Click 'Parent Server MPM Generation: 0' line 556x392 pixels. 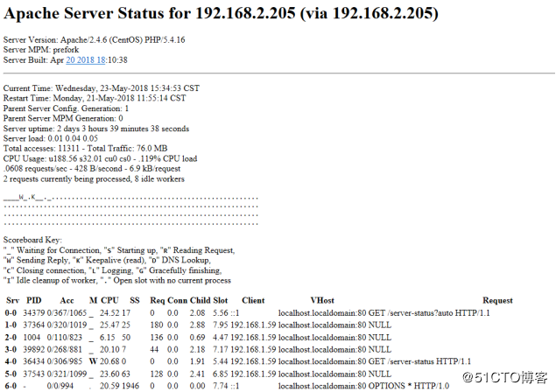click(63, 118)
